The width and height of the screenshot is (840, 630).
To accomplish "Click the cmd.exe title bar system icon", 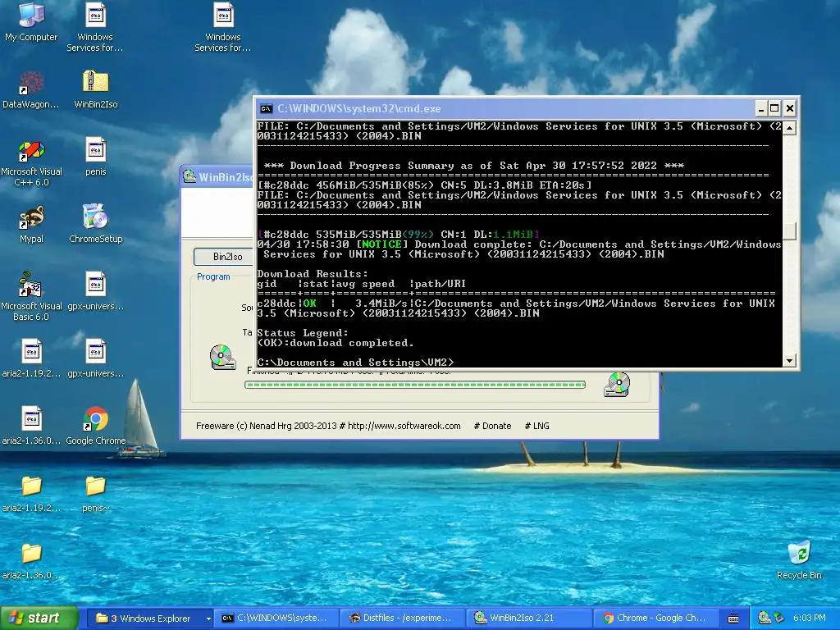I will coord(266,109).
